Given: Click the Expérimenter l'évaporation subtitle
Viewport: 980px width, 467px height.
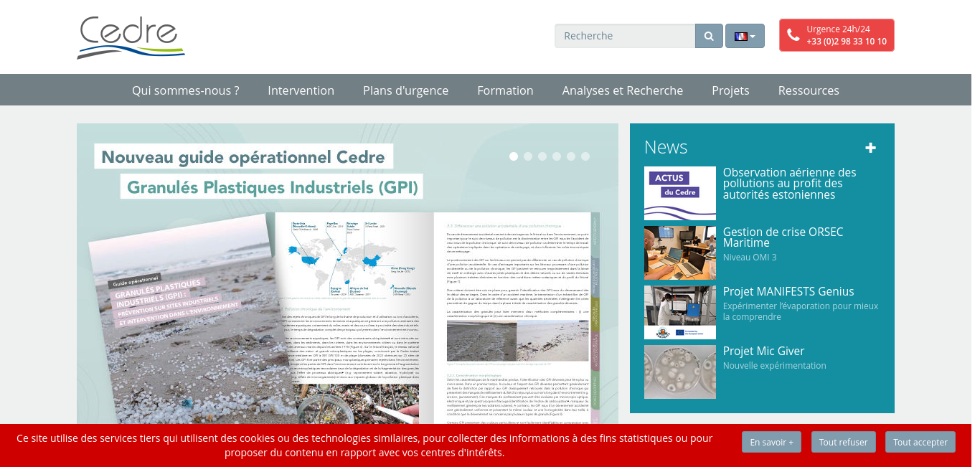Looking at the screenshot, I should pos(801,311).
